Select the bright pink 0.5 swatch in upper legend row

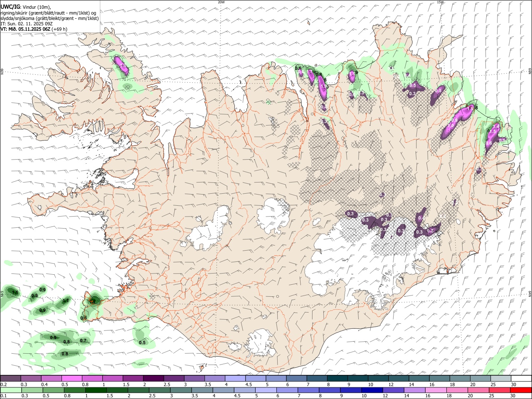(x=71, y=378)
